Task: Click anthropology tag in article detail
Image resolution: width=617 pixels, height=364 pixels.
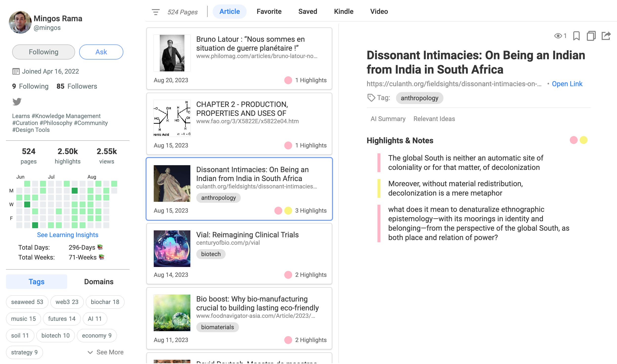Action: (x=419, y=98)
